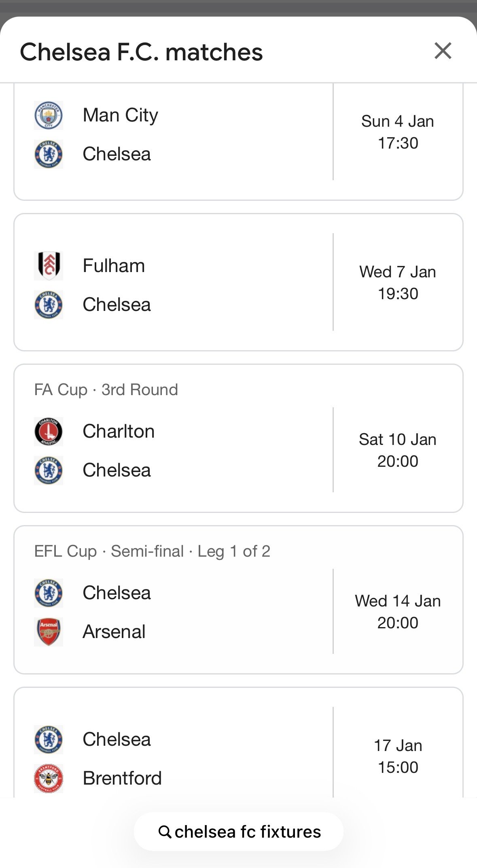The width and height of the screenshot is (477, 868).
Task: Close the Chelsea F.C. matches panel
Action: tap(443, 51)
